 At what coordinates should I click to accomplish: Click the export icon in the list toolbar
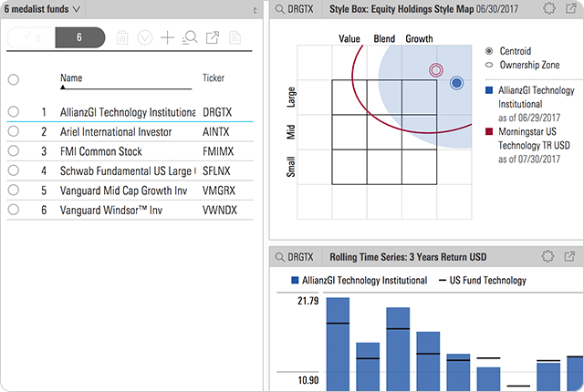pyautogui.click(x=213, y=38)
